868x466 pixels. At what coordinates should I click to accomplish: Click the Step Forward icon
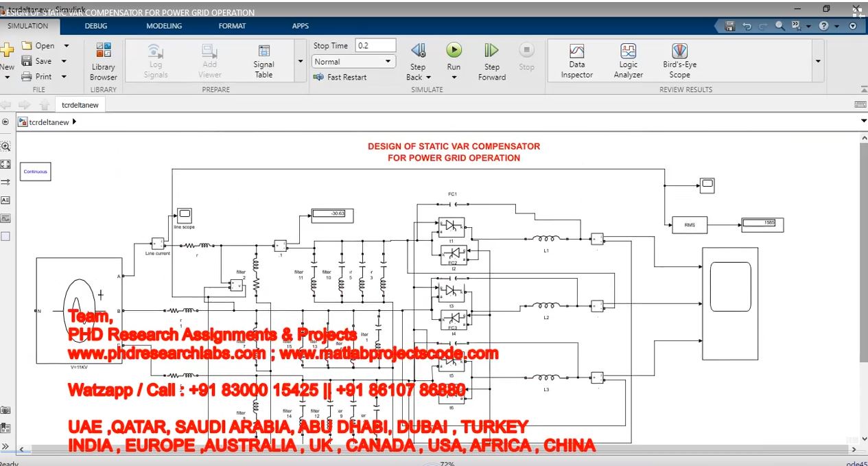tap(491, 50)
